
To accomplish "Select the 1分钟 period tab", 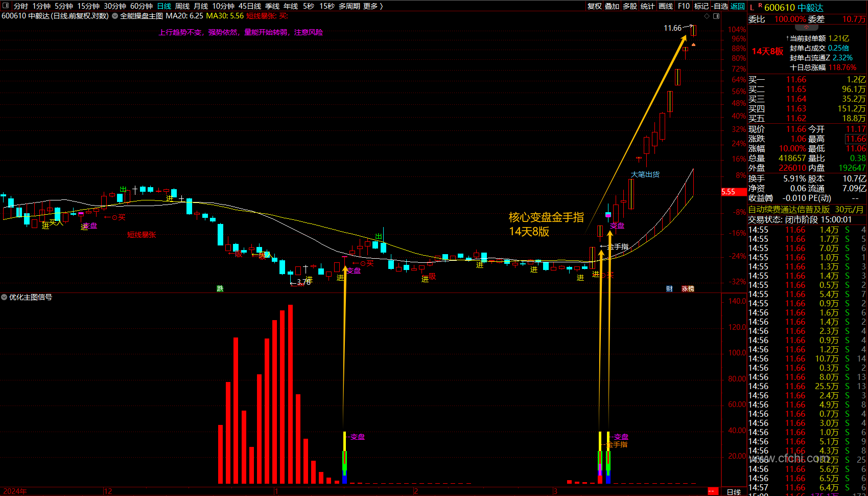I will [x=41, y=6].
